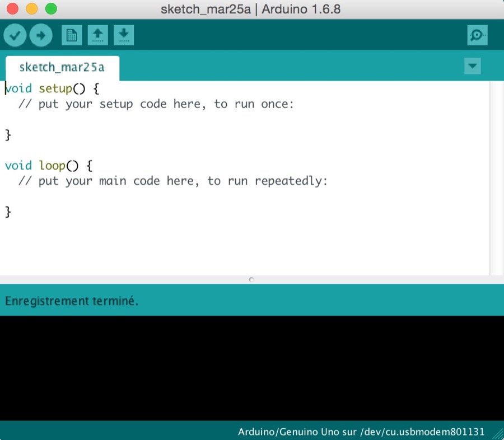Save sketch with the down-arrow button
Screen dimensions: 504x440
(124, 35)
